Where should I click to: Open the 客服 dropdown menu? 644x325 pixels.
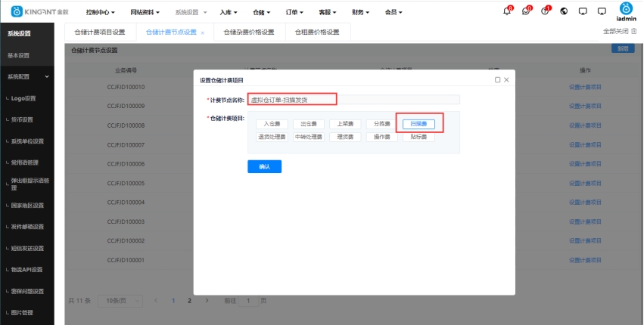point(328,12)
